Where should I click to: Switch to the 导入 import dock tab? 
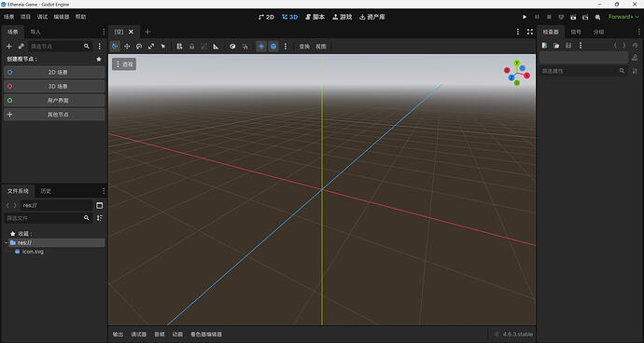[35, 32]
